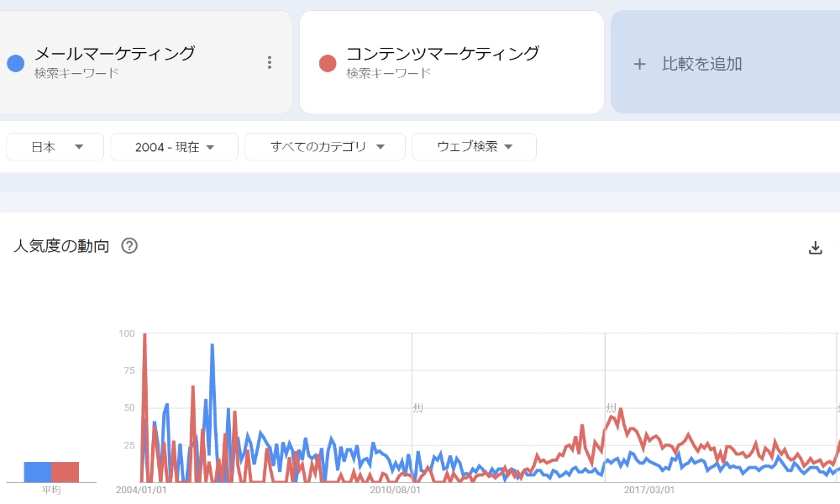Click the blue dot for メールマーケティング
840x504 pixels.
point(15,63)
